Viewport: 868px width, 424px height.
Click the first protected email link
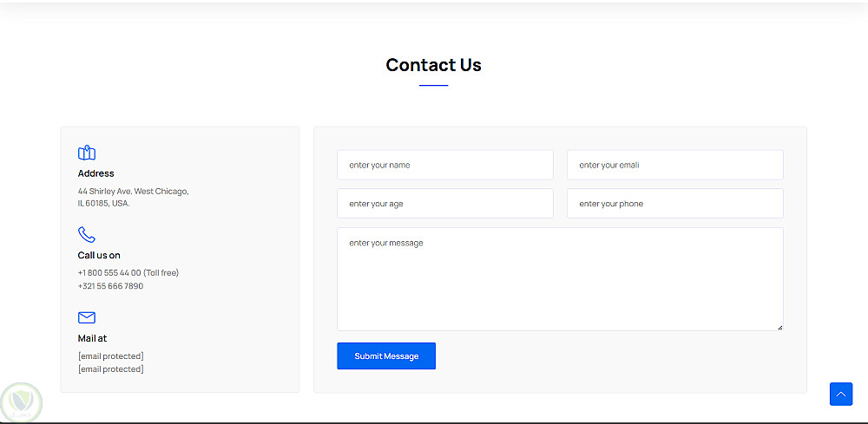[x=110, y=356]
